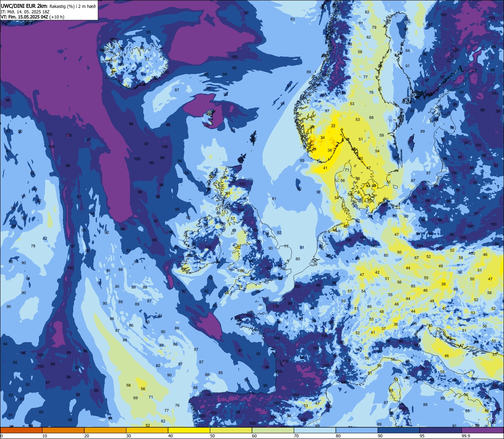Click the 50–60 pale yellow legend swatch
This screenshot has width=504, height=439.
point(231,430)
